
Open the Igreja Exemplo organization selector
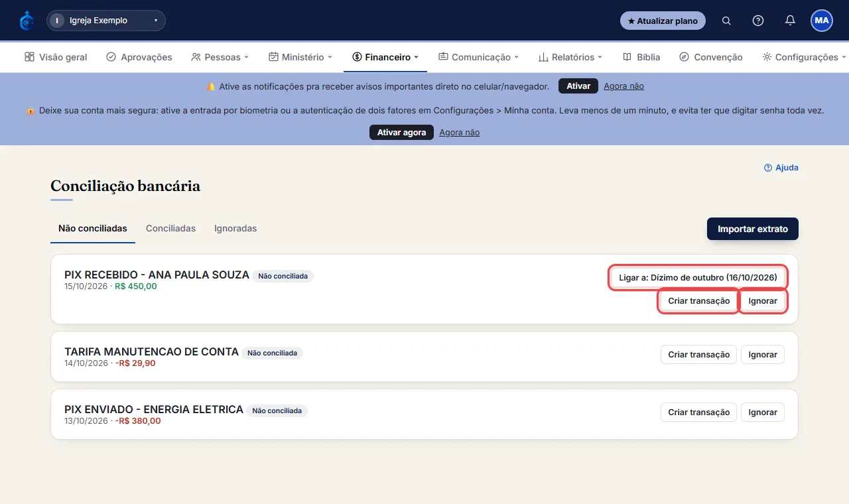tap(106, 21)
